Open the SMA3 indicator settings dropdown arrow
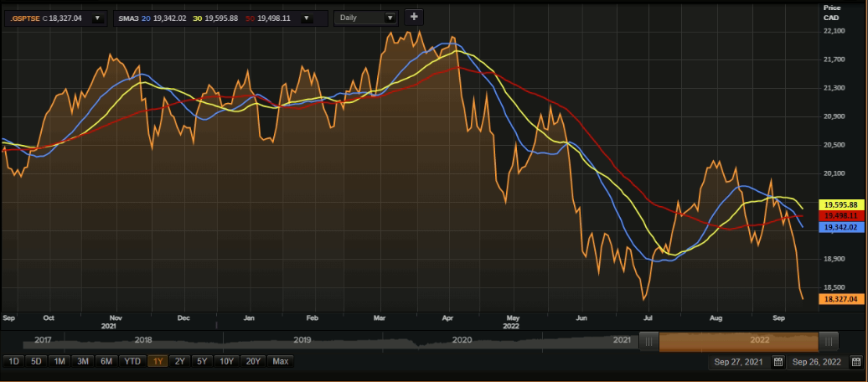 (306, 18)
